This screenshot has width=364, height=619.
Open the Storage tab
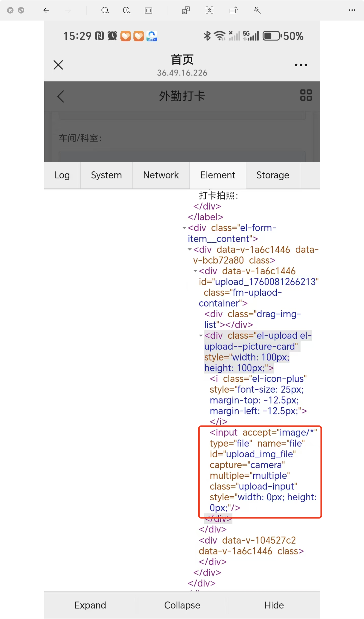pyautogui.click(x=273, y=175)
